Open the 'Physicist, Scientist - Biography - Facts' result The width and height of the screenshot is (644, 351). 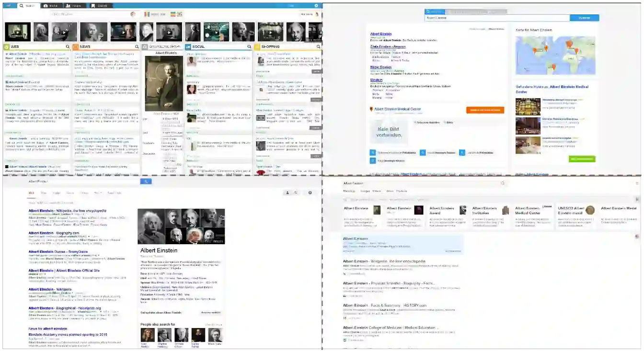pyautogui.click(x=389, y=283)
